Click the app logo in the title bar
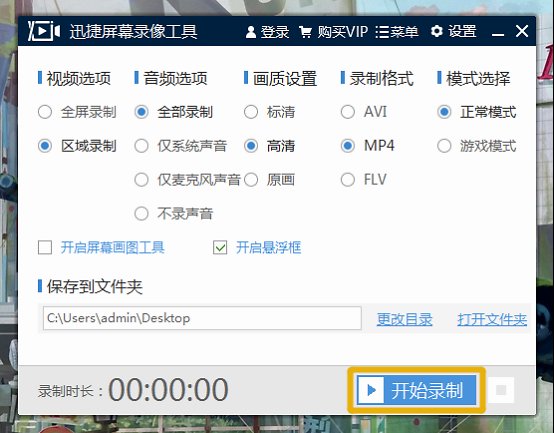The width and height of the screenshot is (554, 433). 44,31
